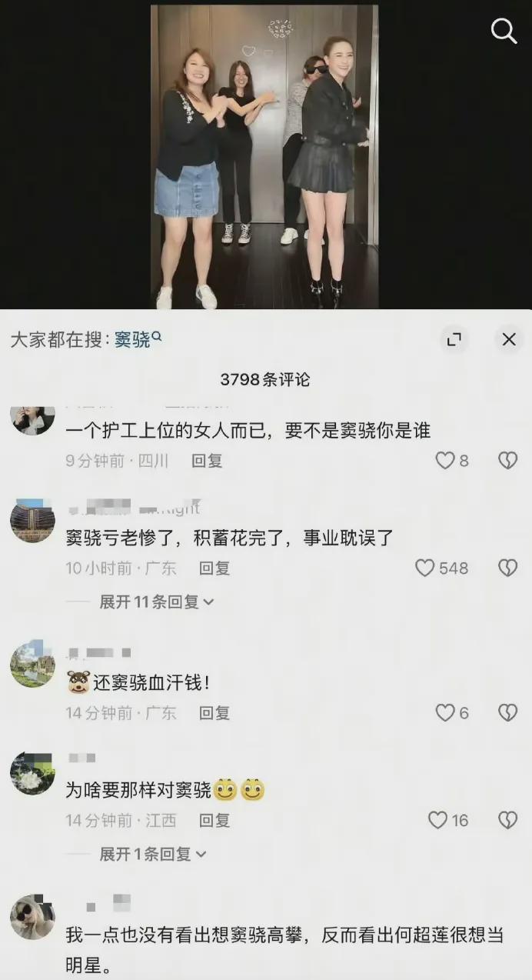Image resolution: width=532 pixels, height=980 pixels.
Task: Expand 展开11条回复 replies
Action: (x=157, y=602)
